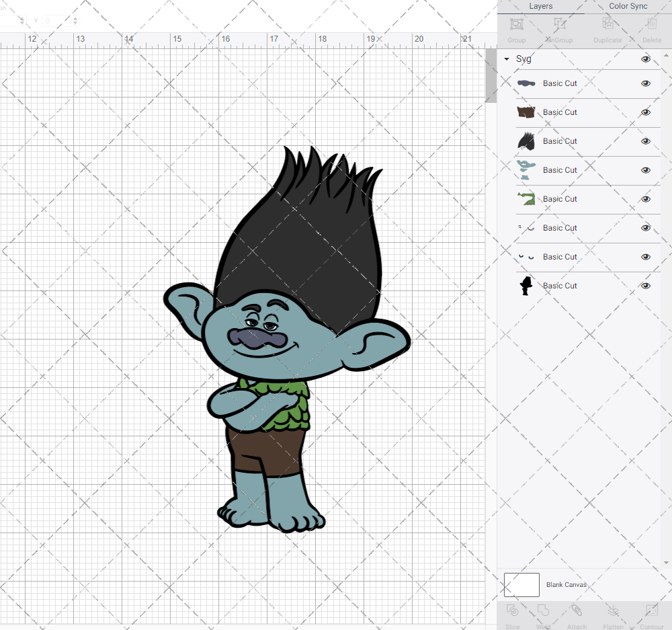Click the Attach paperclip icon
This screenshot has width=672, height=630.
[x=577, y=611]
